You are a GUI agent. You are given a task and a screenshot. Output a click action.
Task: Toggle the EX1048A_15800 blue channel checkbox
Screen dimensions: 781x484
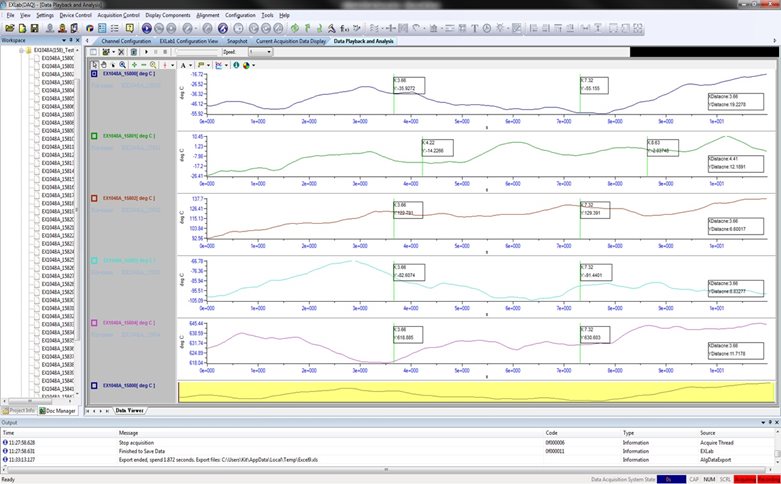[94, 74]
